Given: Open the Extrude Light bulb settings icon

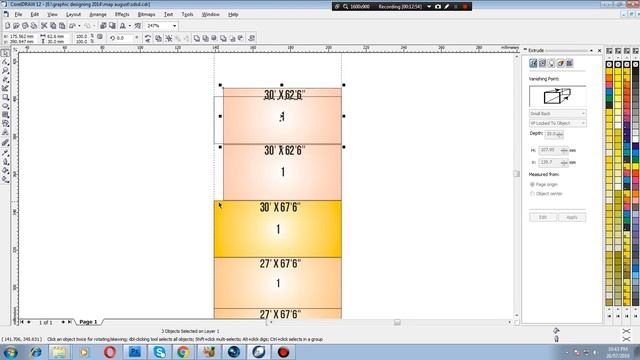Looking at the screenshot, I should point(551,63).
